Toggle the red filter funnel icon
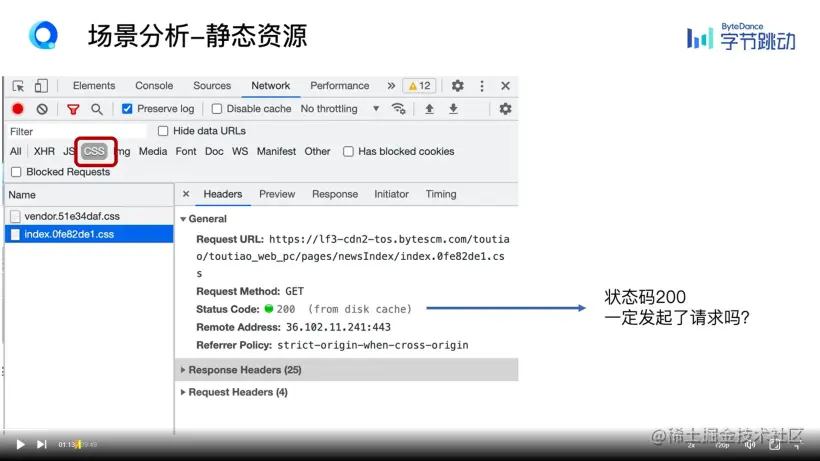Screen dimensions: 820x461 tap(73, 109)
